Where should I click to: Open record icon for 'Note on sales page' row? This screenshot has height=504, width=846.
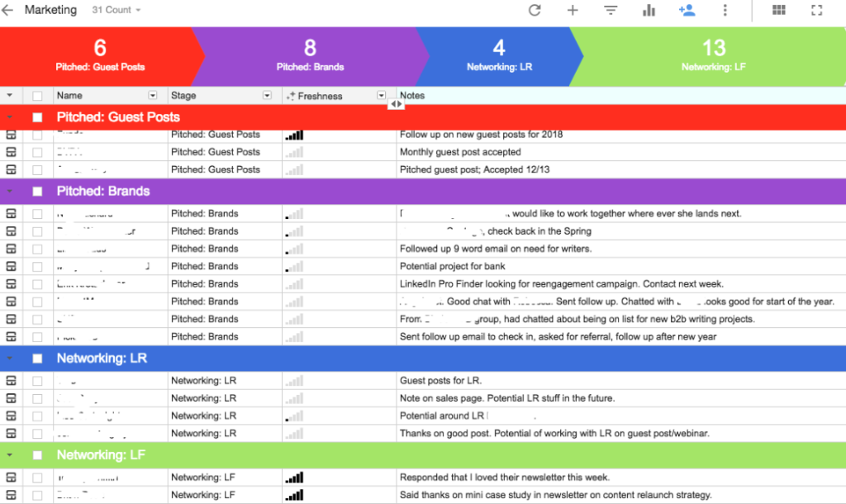[11, 398]
